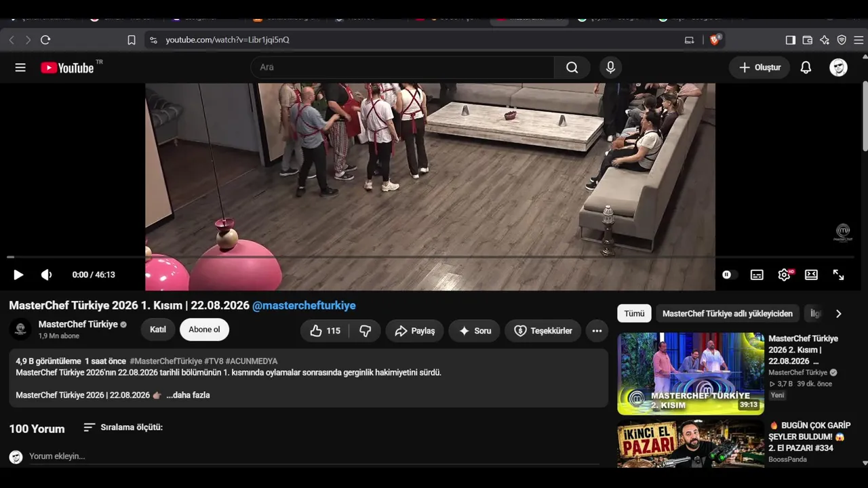Open the İkinci El Pazarı video thumbnail
Viewport: 868px width, 488px height.
click(x=690, y=444)
